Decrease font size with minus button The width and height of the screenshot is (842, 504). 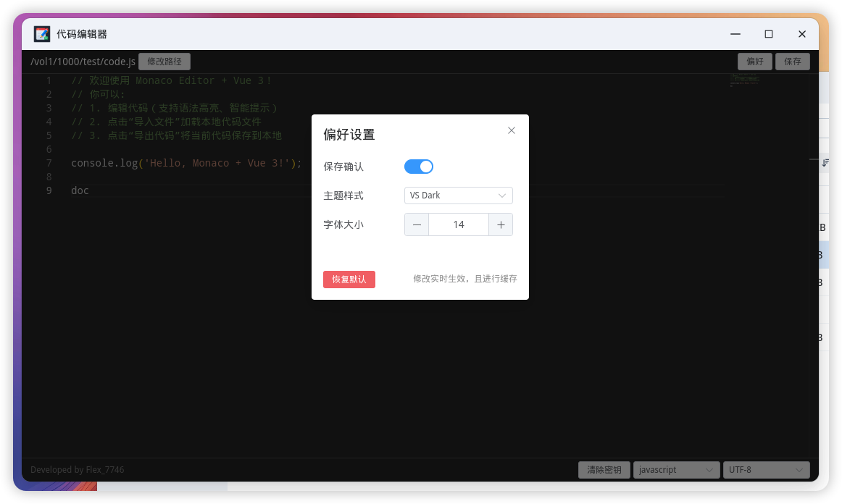click(x=417, y=224)
